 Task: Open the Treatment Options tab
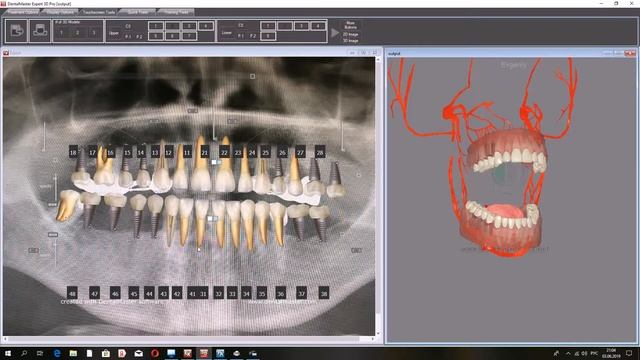(x=22, y=12)
